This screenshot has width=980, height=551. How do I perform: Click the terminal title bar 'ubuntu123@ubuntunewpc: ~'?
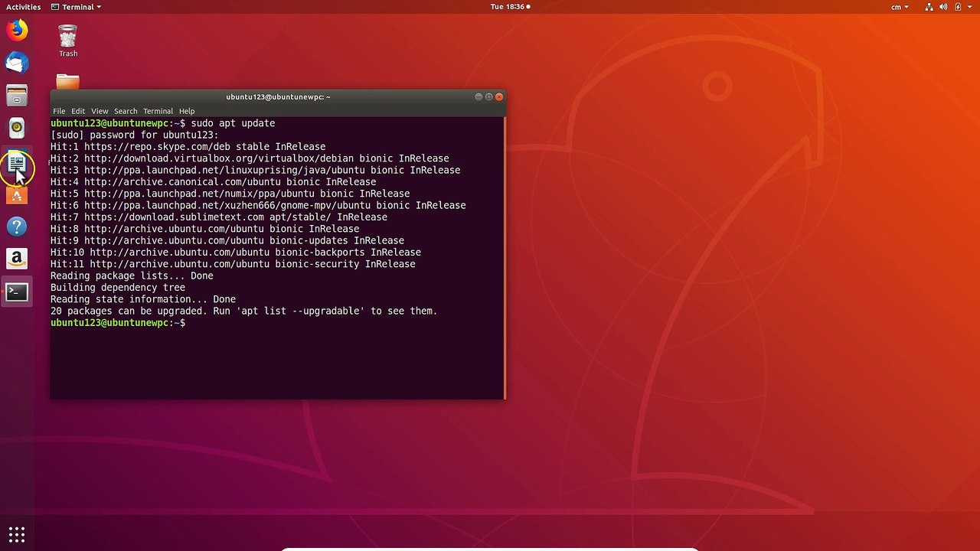pyautogui.click(x=278, y=96)
